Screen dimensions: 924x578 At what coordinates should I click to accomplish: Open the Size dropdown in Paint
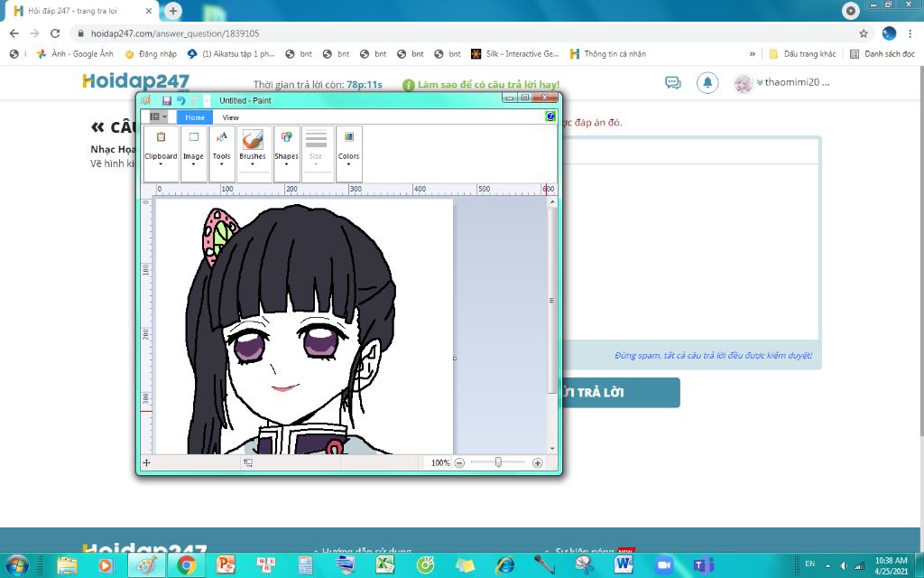tap(316, 154)
